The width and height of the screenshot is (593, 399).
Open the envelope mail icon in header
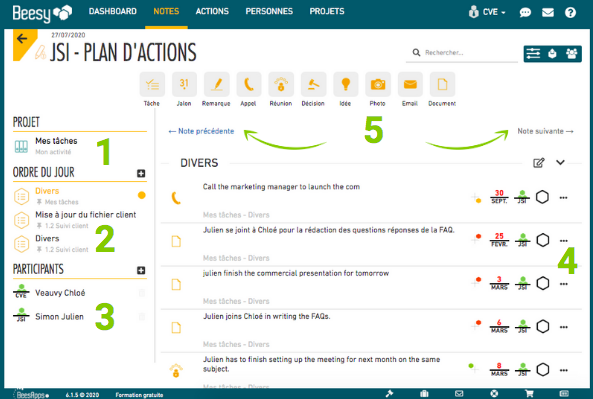[548, 12]
